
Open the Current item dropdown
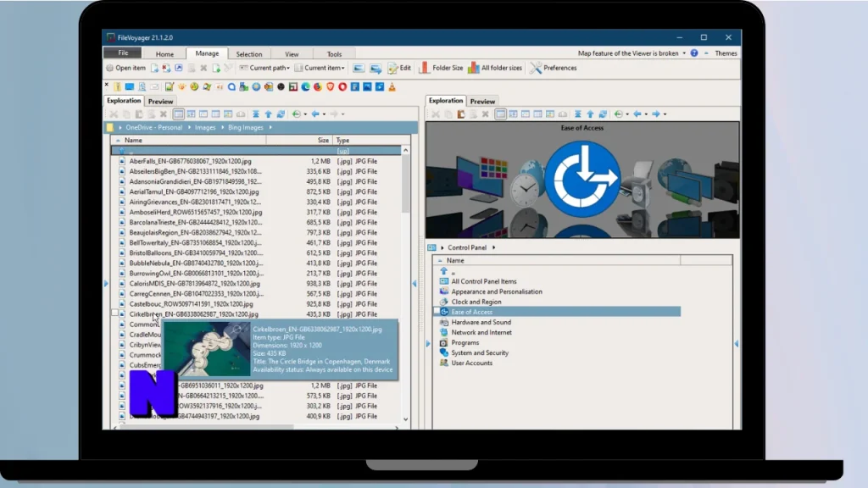coord(320,68)
